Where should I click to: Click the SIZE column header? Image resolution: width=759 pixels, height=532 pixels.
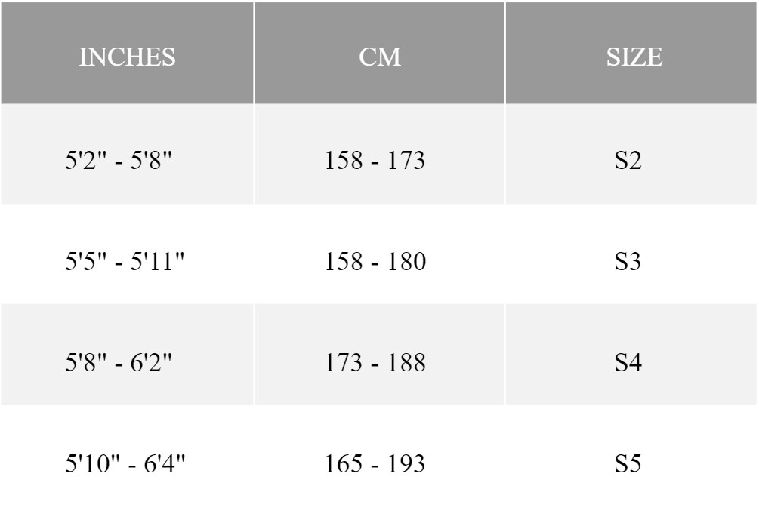[631, 53]
